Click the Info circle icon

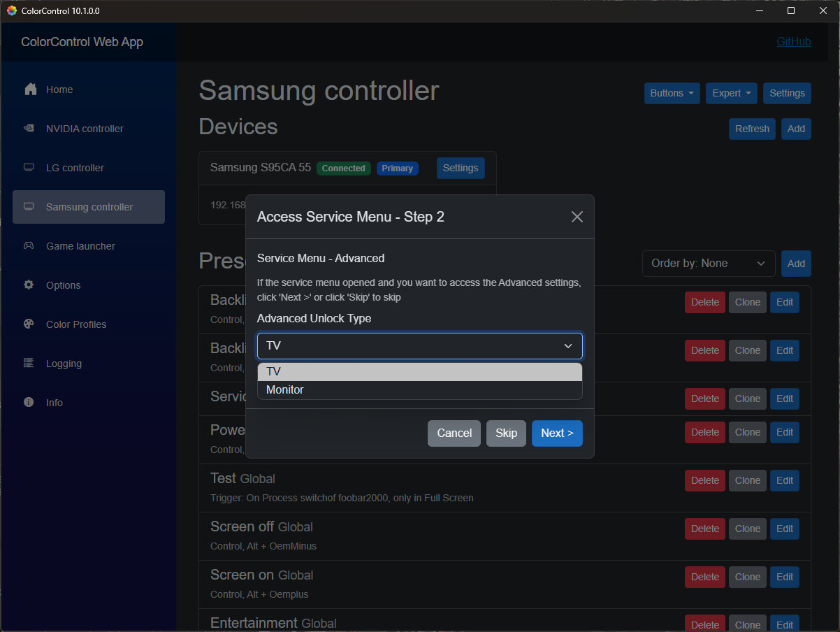pyautogui.click(x=29, y=403)
